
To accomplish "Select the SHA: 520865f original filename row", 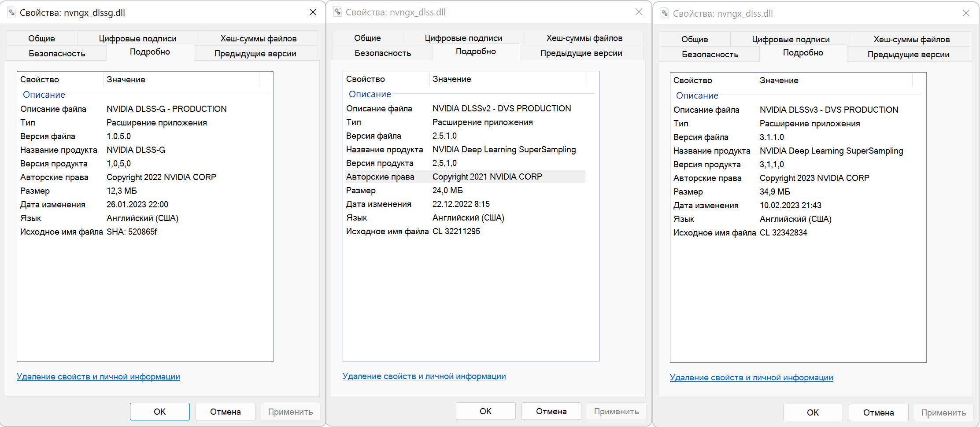I will pos(132,232).
